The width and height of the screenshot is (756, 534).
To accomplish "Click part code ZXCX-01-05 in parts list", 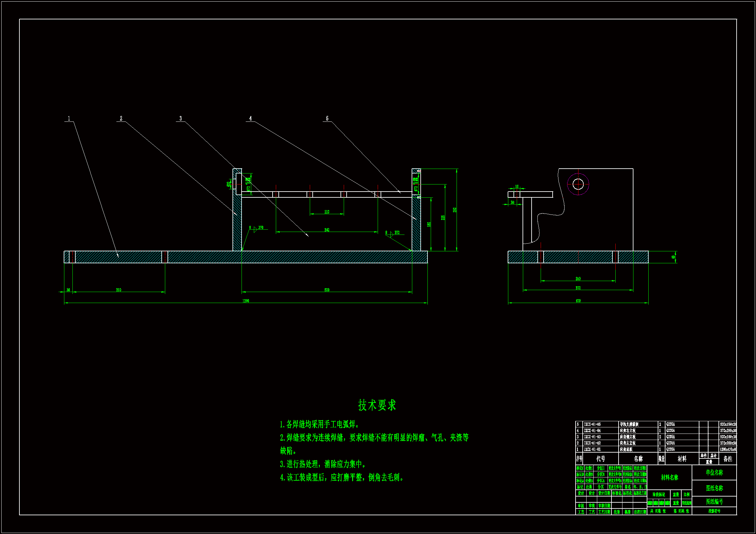I will coord(592,424).
